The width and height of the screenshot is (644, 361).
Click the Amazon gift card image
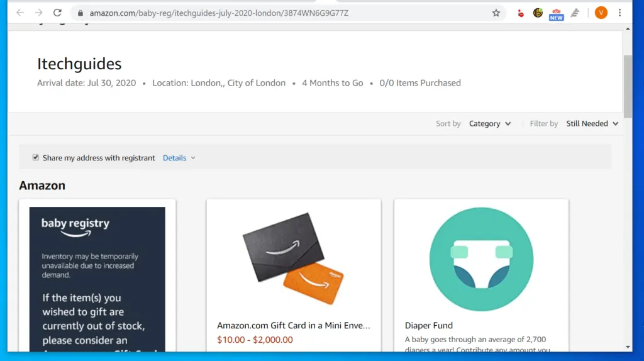pos(294,258)
